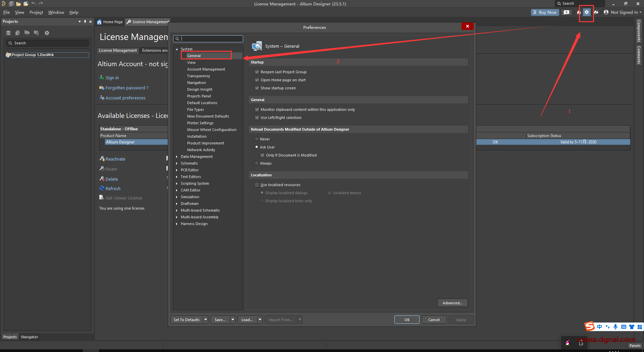Image resolution: width=644 pixels, height=352 pixels.
Task: Select Mouse Wheel Configuration in the tree
Action: pyautogui.click(x=212, y=130)
